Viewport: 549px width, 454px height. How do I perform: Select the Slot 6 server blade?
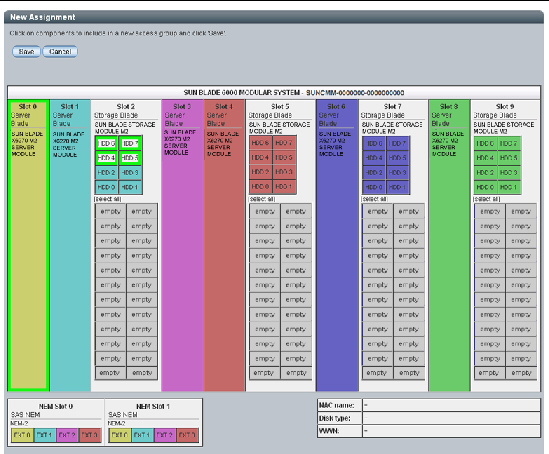pos(337,245)
